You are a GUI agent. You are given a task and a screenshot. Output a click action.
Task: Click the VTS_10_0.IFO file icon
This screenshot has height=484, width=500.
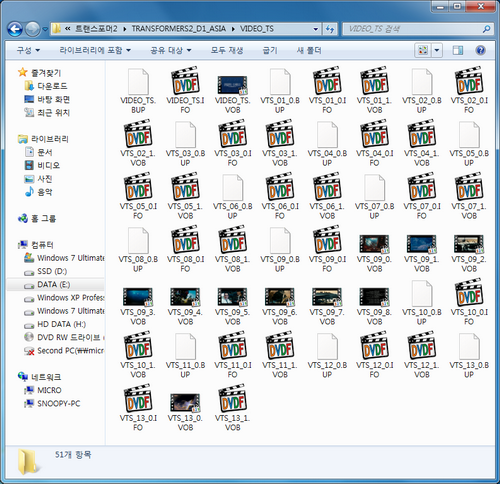tap(469, 293)
